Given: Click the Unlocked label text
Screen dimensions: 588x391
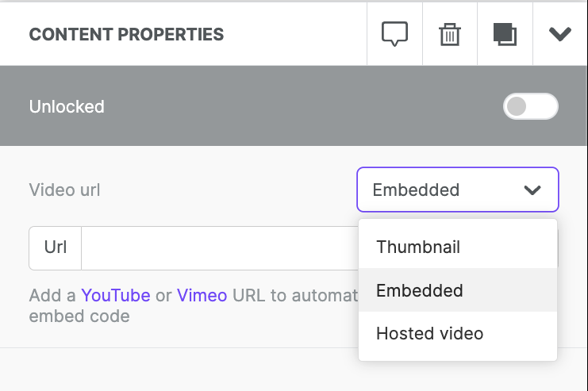Looking at the screenshot, I should click(x=67, y=107).
